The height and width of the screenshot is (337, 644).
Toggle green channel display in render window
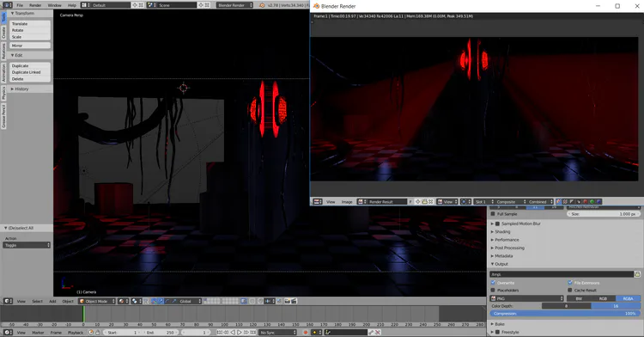click(592, 202)
